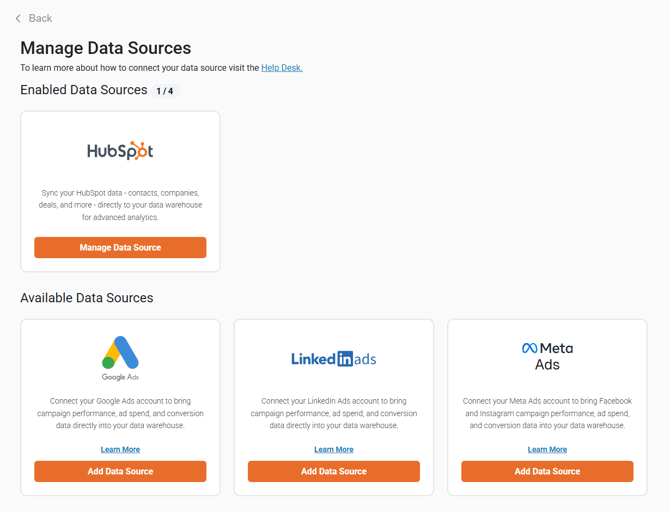Click the Google Ads logo
This screenshot has width=670, height=512.
coord(120,358)
